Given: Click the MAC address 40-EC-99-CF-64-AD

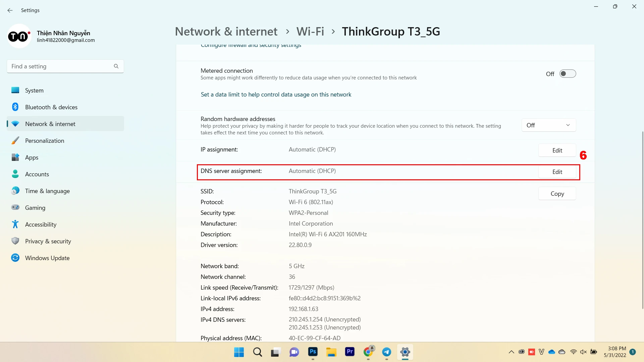Looking at the screenshot, I should pyautogui.click(x=315, y=338).
